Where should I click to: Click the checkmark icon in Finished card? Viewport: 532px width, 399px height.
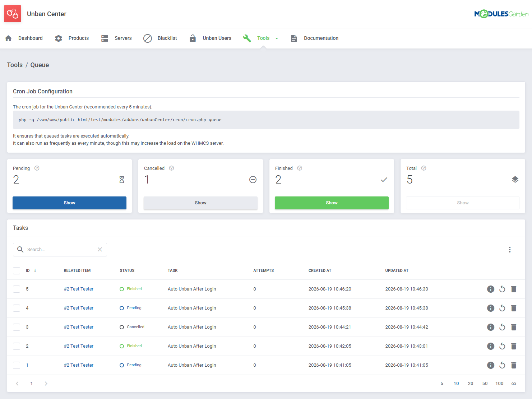pos(384,180)
